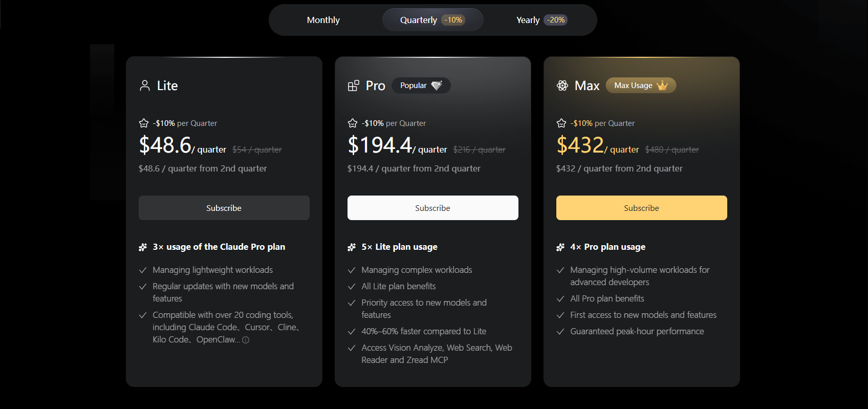This screenshot has height=409, width=868.
Task: Click the Max Usage badge
Action: tap(641, 85)
